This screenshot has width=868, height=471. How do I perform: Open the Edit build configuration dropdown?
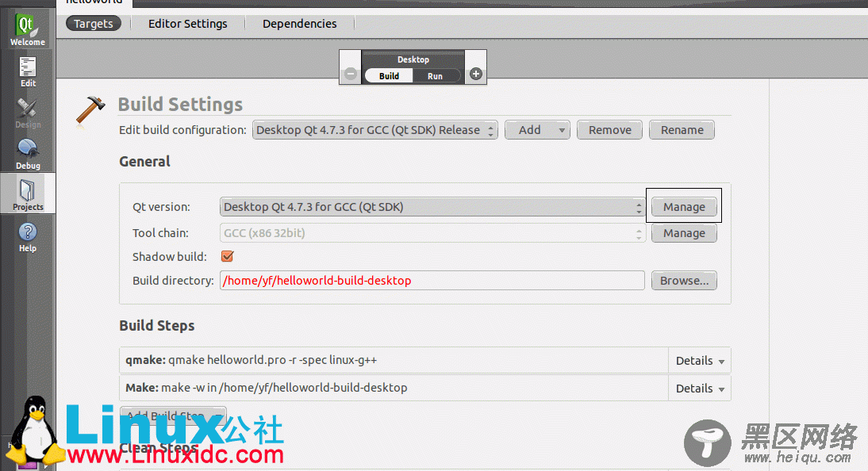[374, 130]
